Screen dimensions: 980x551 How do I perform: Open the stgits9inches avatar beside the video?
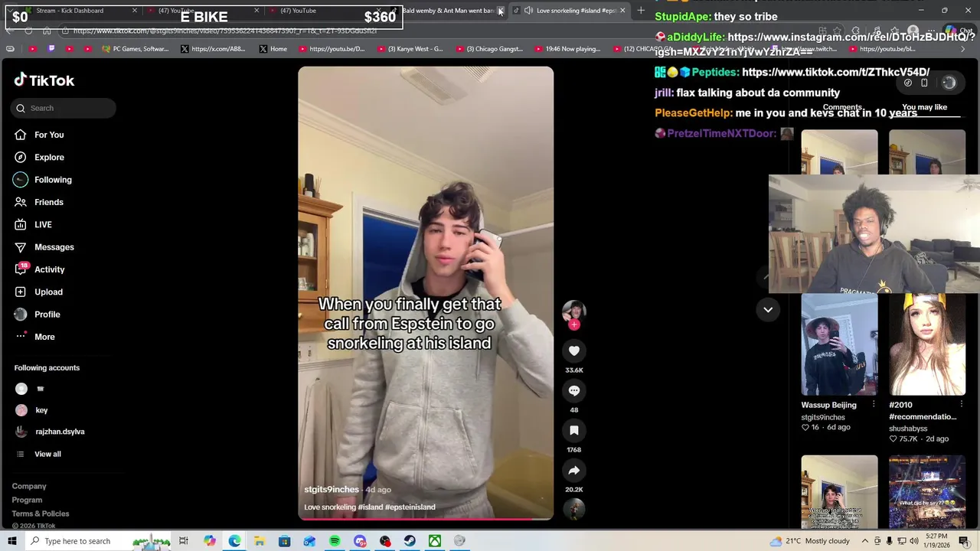pyautogui.click(x=573, y=311)
